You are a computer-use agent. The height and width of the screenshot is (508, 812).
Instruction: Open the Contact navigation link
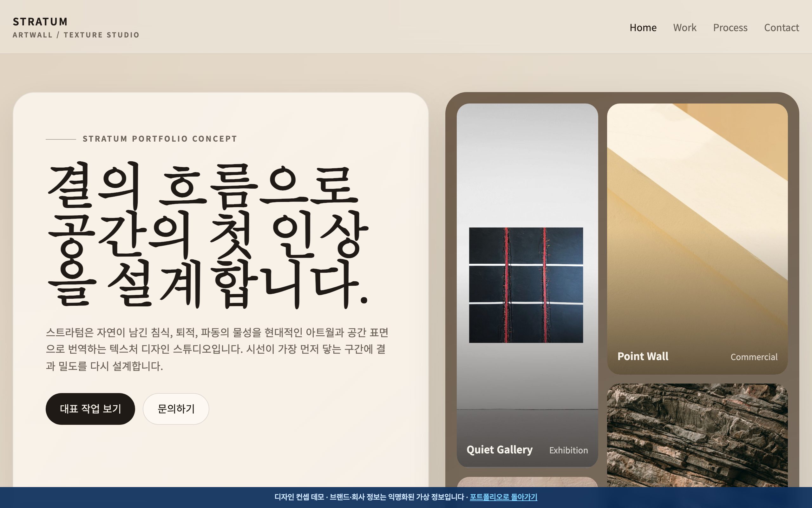point(782,28)
